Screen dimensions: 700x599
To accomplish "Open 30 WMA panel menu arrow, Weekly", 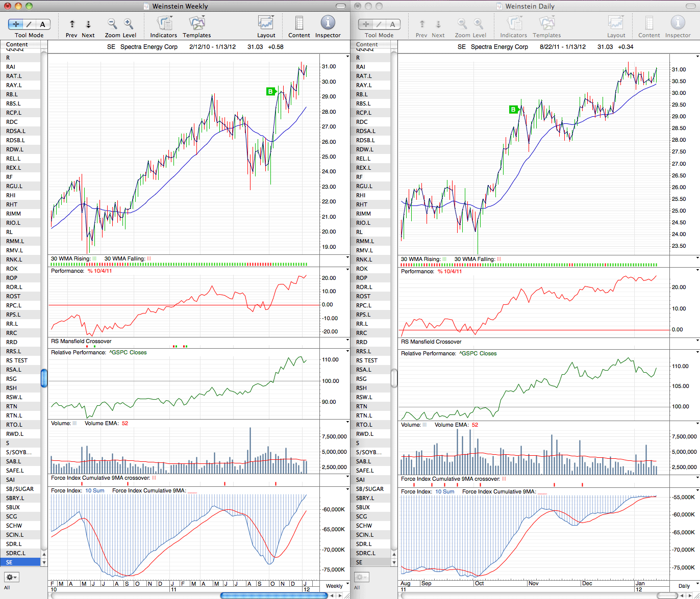I will tap(348, 258).
